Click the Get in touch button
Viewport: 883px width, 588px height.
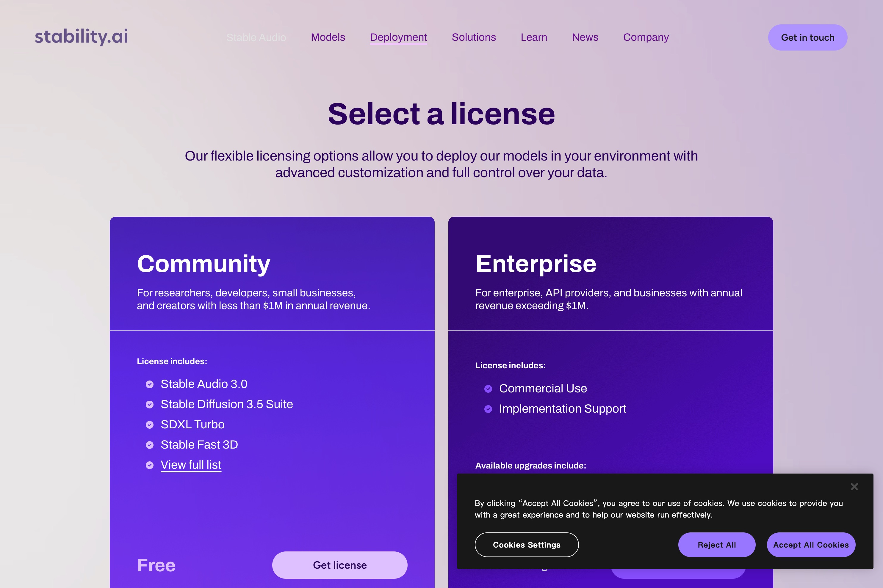[807, 37]
